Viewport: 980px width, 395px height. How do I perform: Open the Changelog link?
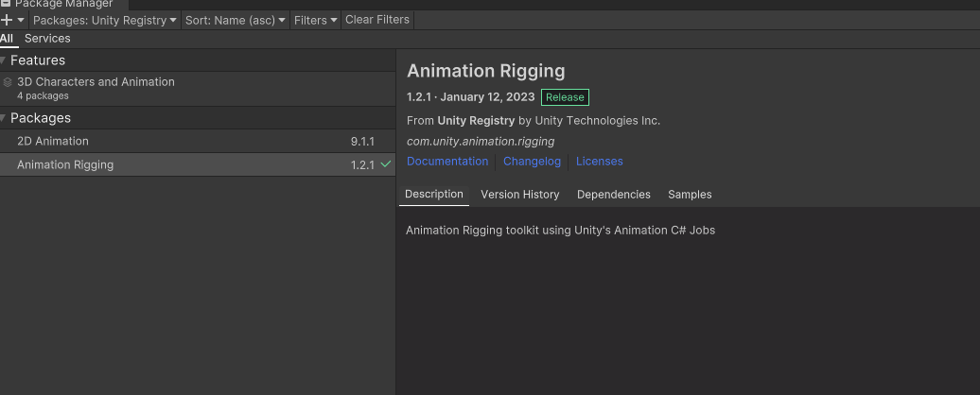click(532, 162)
